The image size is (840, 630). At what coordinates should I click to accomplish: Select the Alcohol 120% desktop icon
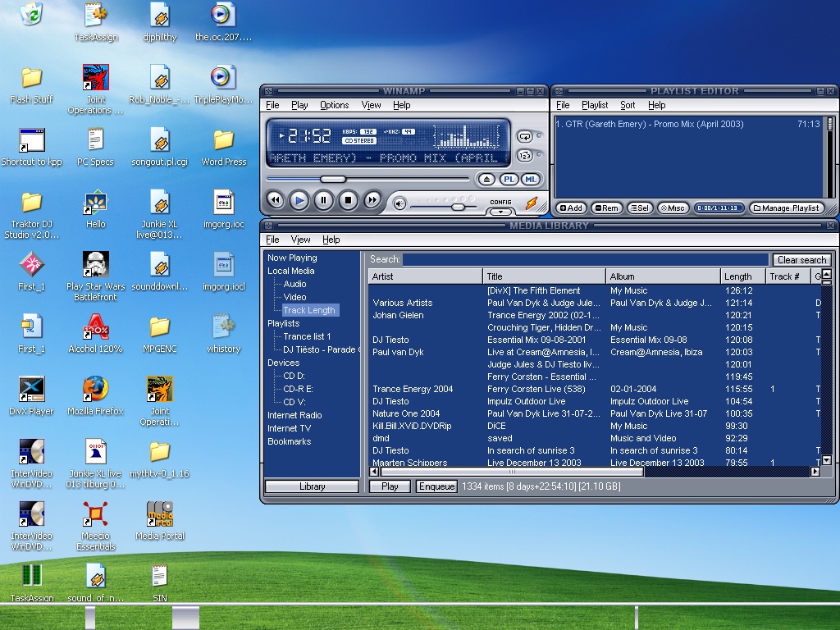(95, 334)
